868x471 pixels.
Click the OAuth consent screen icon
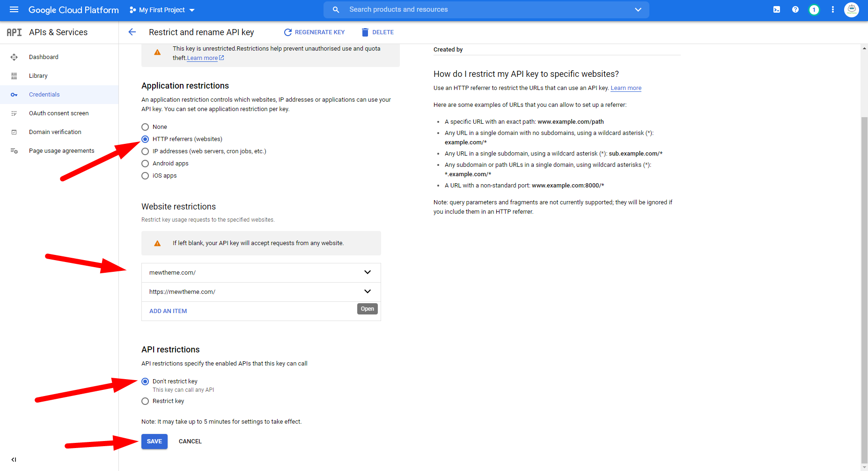pos(14,113)
